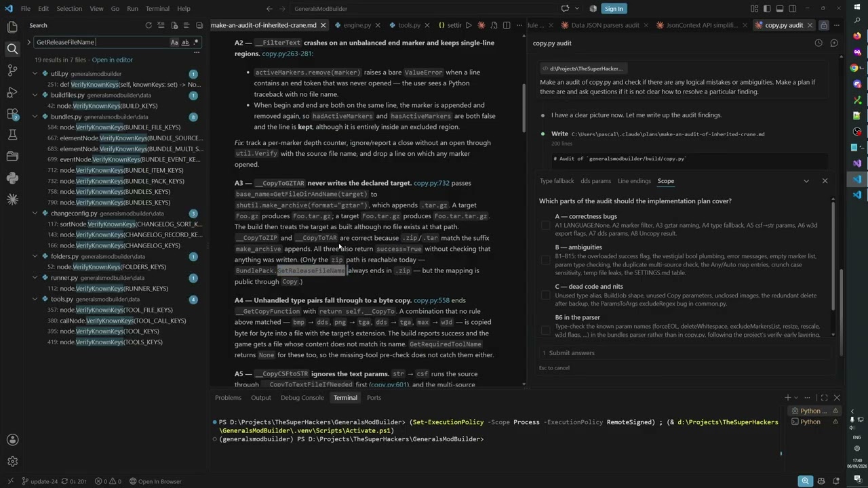
Task: Check option B — ambiguities
Action: point(546,260)
